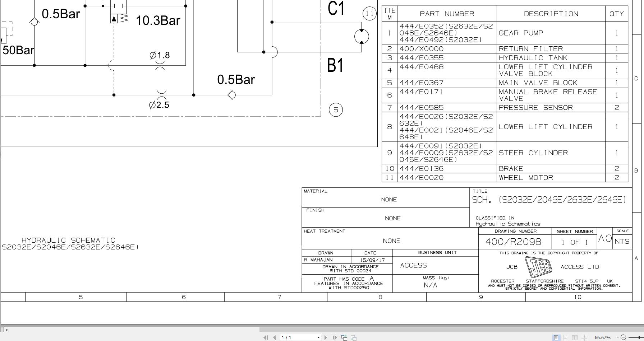Go to the previous page

click(275, 337)
